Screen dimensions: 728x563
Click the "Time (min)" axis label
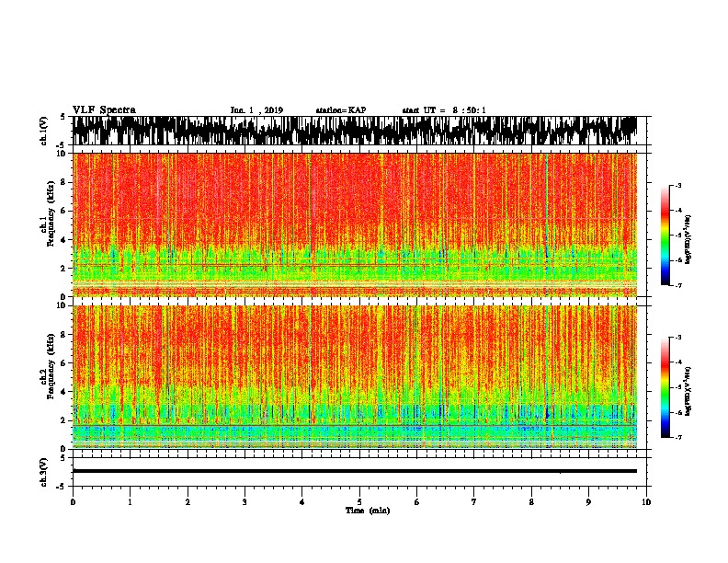pyautogui.click(x=368, y=511)
